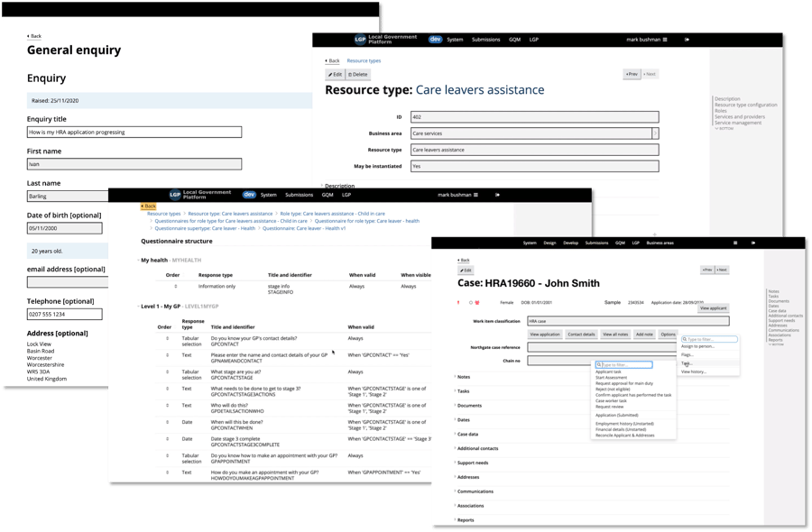
Task: Click the Date of birth field
Action: pyautogui.click(x=65, y=228)
